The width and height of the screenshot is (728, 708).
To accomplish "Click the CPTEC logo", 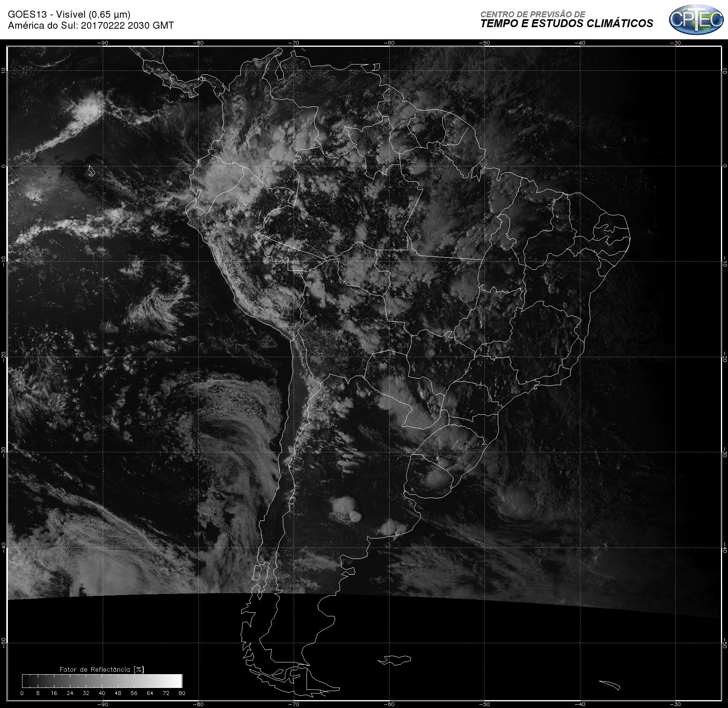I will 696,20.
